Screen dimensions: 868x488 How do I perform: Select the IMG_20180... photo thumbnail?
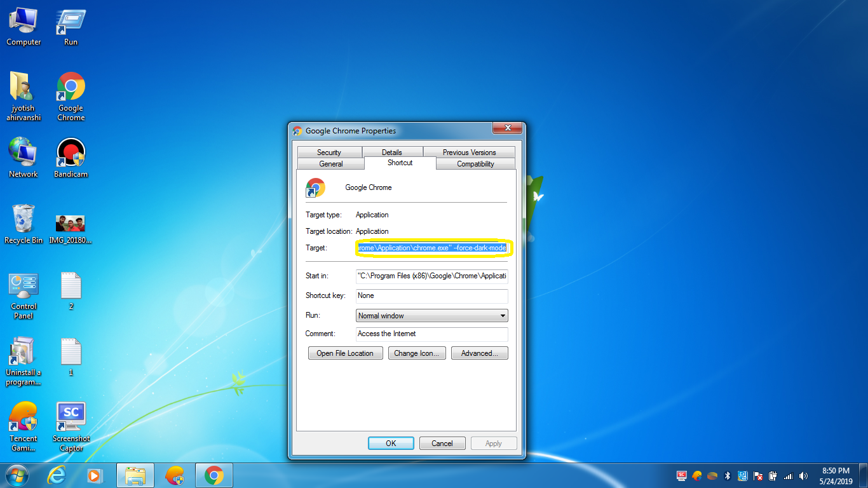click(71, 229)
